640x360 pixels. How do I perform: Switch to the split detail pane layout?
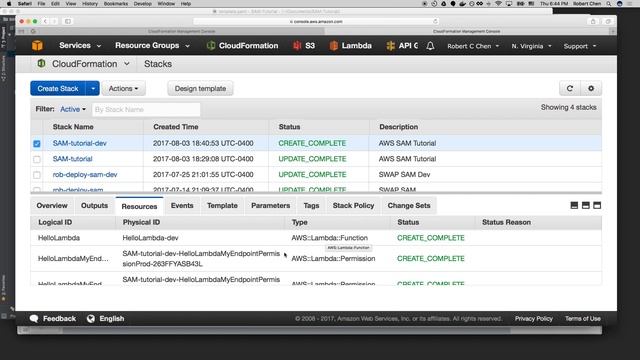pos(586,205)
